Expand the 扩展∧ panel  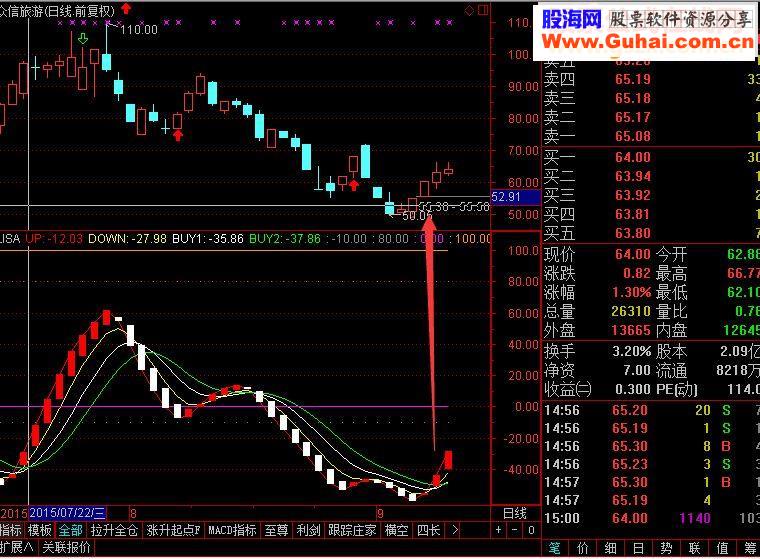coord(17,548)
